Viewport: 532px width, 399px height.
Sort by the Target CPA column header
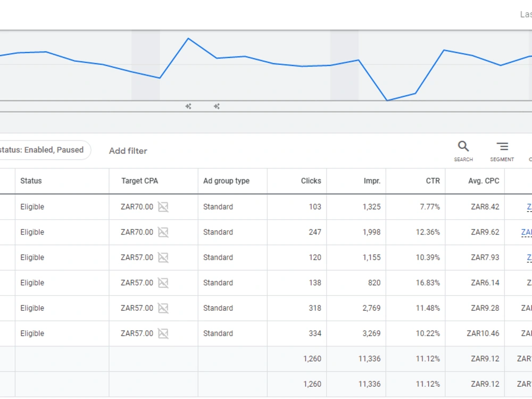[x=139, y=181]
